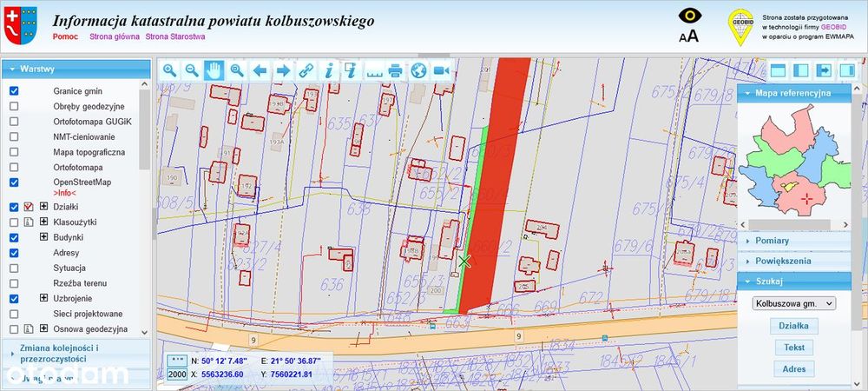Screen dimensions: 868x391
Task: Click the left panel layout icon
Action: [x=801, y=70]
